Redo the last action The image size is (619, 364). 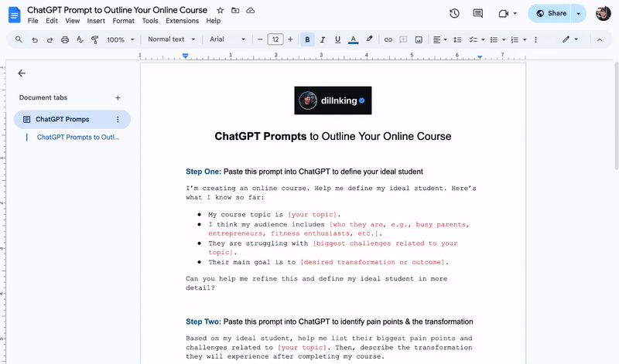[x=50, y=39]
